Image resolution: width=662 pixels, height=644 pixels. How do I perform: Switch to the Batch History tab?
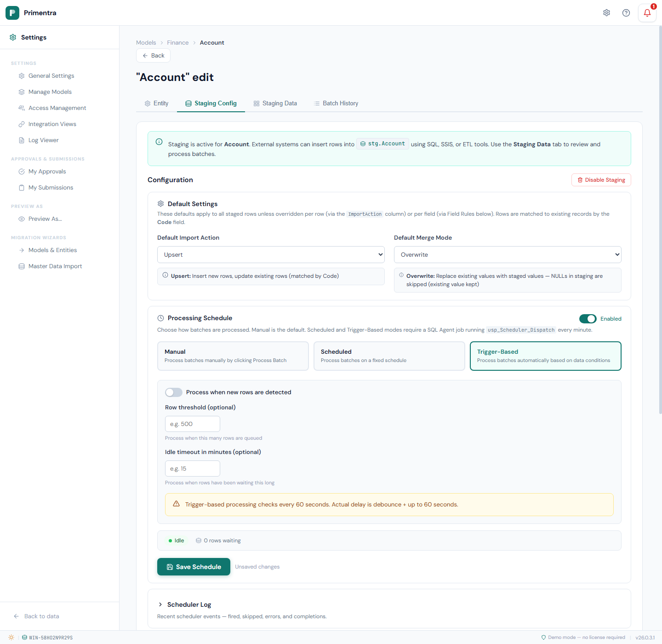coord(336,103)
